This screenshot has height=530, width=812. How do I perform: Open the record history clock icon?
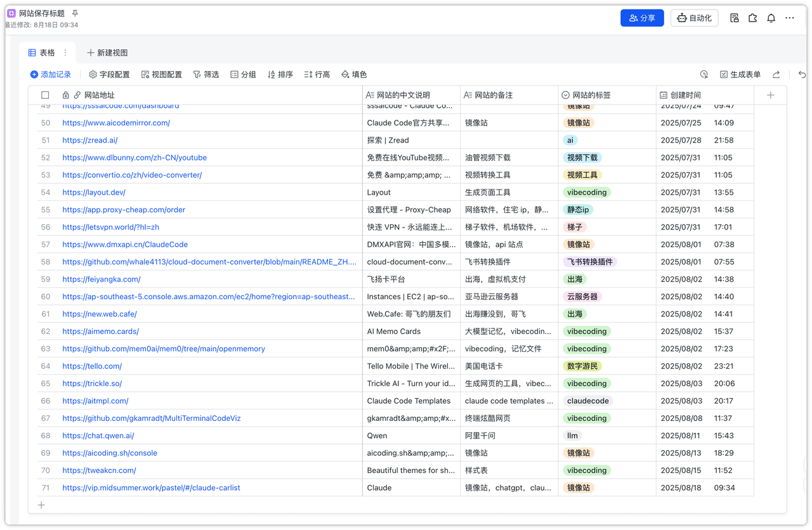coord(704,75)
